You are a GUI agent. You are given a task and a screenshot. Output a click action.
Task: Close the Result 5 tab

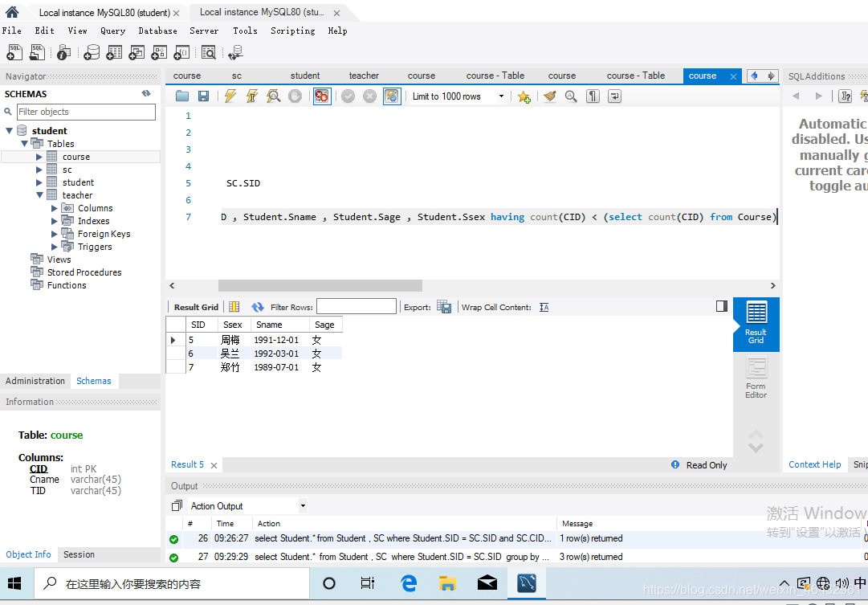pyautogui.click(x=214, y=465)
